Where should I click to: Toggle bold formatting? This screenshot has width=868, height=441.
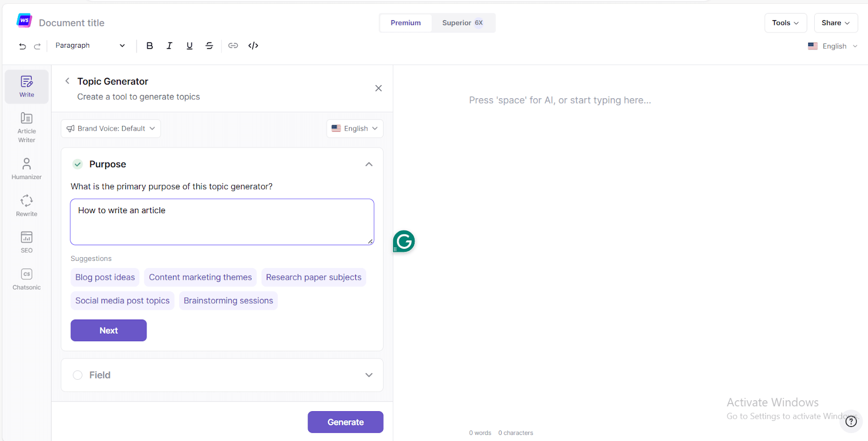pos(150,46)
